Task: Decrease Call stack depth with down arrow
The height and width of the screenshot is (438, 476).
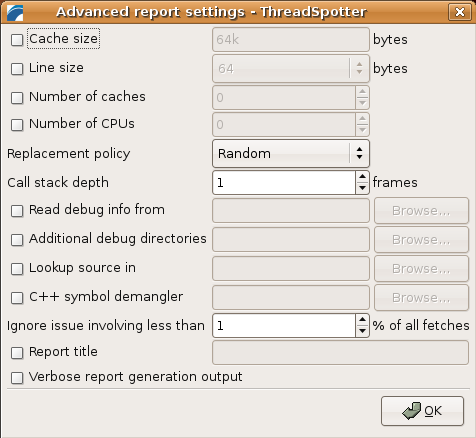Action: [362, 188]
